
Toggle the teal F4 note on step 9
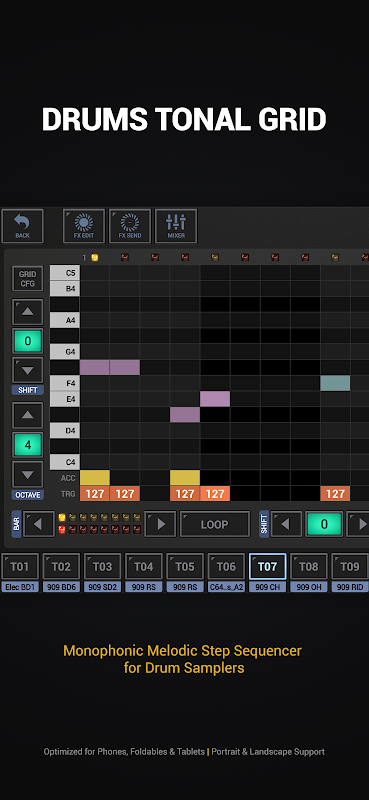coord(335,383)
